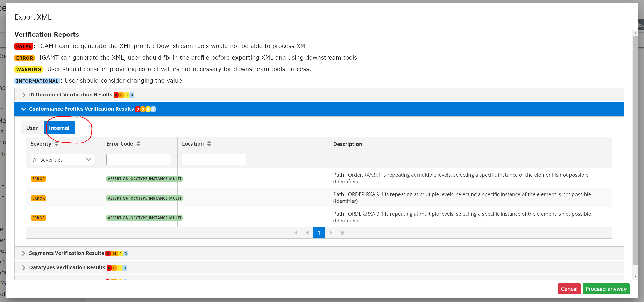This screenshot has width=644, height=302.
Task: Open the All Severities dropdown
Action: tap(62, 159)
